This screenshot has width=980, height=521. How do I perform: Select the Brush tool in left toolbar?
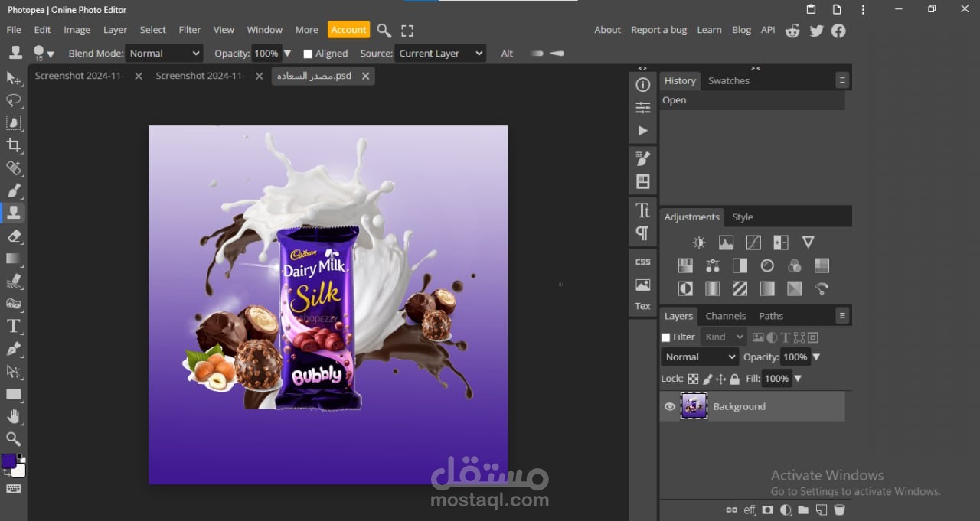(x=13, y=190)
